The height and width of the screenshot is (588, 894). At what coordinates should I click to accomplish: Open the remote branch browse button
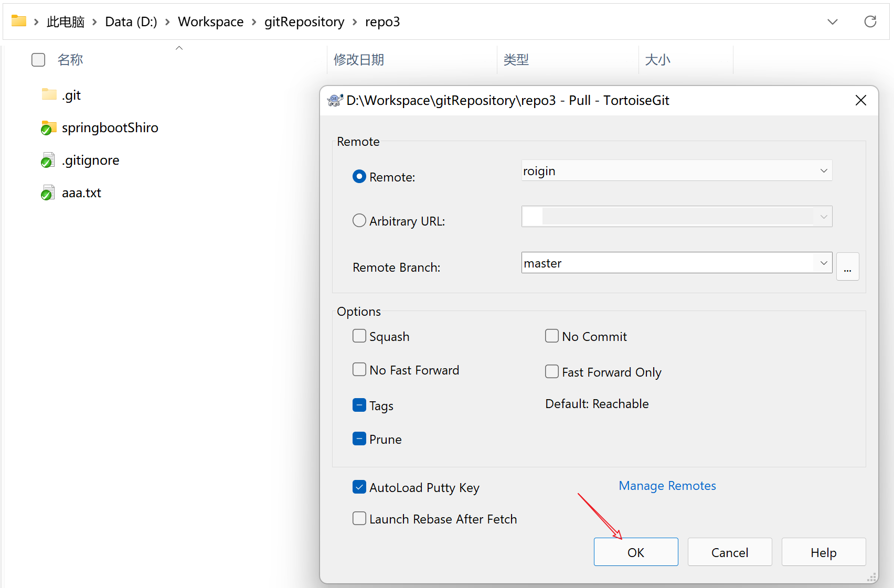click(847, 266)
